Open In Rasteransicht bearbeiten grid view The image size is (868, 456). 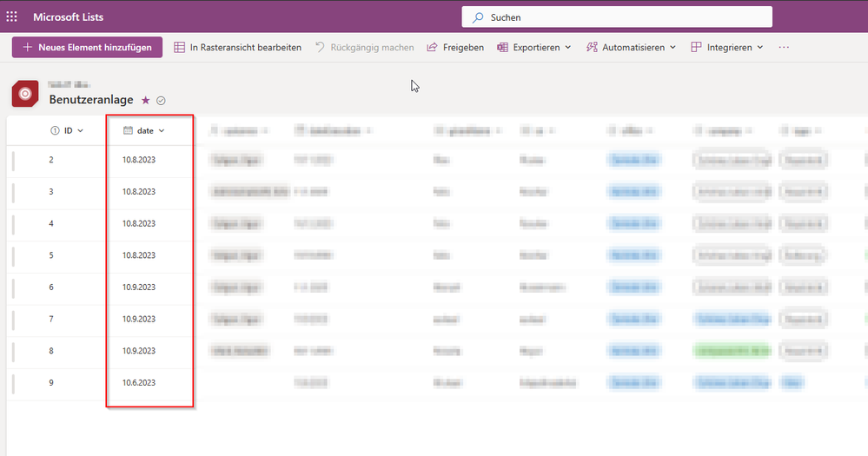[237, 48]
